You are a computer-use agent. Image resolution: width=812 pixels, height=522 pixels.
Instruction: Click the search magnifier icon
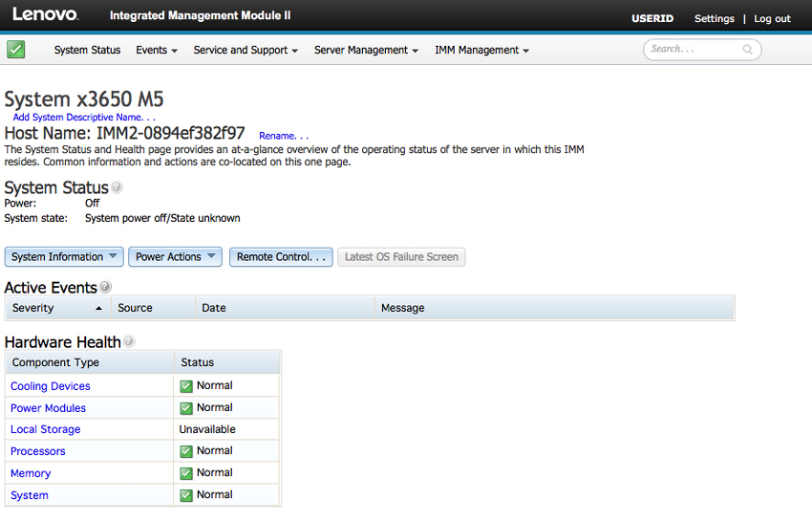click(747, 50)
